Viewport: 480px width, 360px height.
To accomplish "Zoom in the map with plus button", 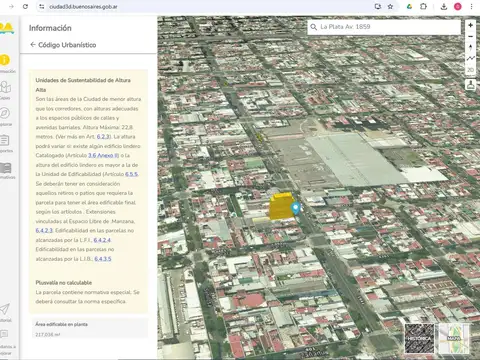I will coord(470,25).
